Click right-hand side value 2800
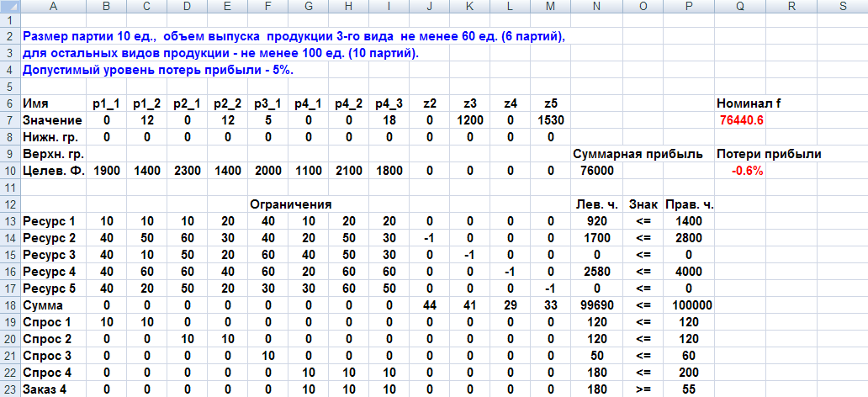Image resolution: width=868 pixels, height=397 pixels. [689, 238]
